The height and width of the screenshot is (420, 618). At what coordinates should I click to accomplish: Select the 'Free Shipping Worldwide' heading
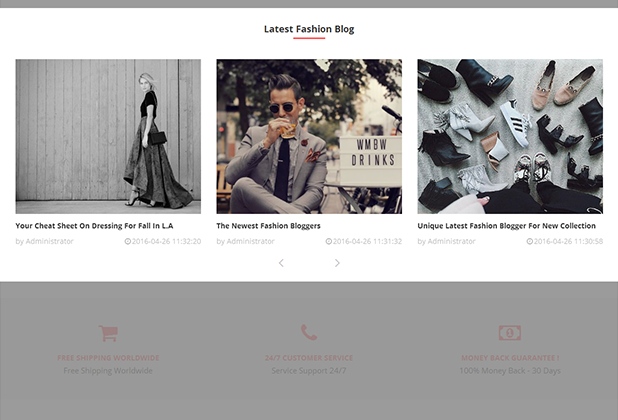click(x=108, y=358)
